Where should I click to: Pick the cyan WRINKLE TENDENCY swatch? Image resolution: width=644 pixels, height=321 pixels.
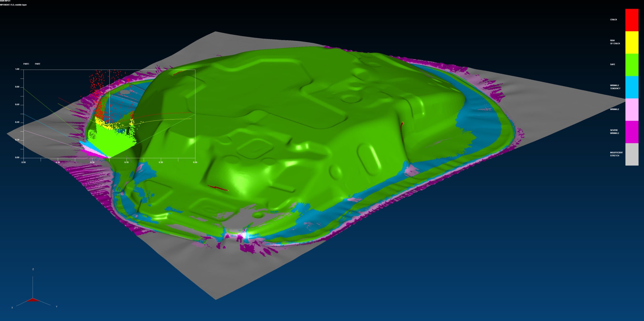(632, 87)
